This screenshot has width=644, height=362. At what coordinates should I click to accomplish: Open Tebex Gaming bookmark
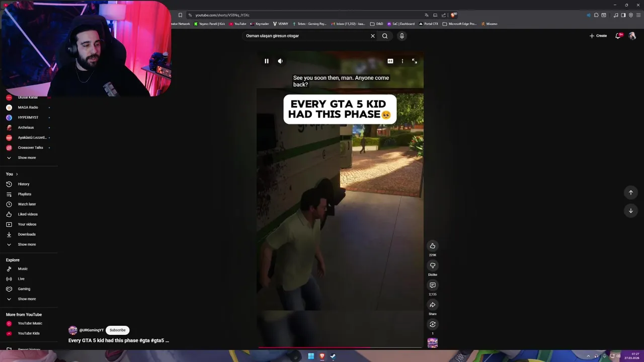(x=309, y=24)
